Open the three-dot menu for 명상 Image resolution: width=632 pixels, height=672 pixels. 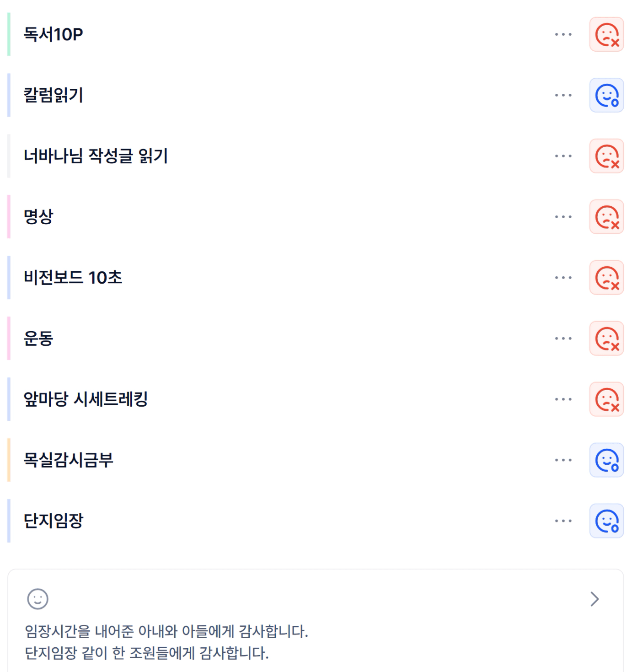tap(563, 217)
